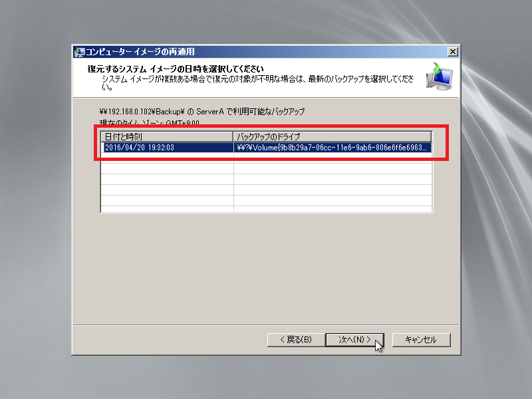Close the コンピューター イメージの再適用 dialog

453,52
